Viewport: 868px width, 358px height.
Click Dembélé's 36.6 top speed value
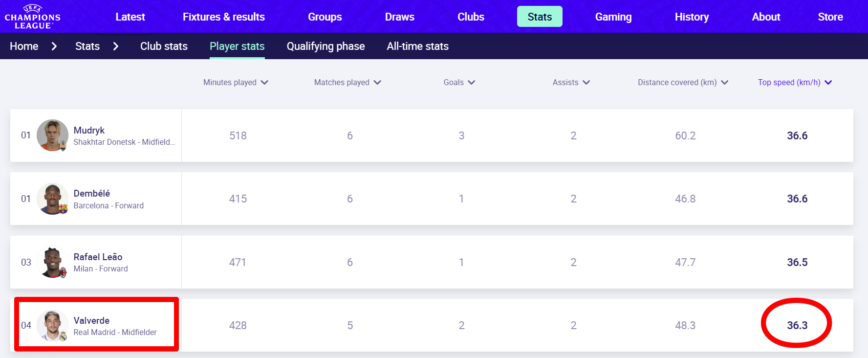(797, 199)
